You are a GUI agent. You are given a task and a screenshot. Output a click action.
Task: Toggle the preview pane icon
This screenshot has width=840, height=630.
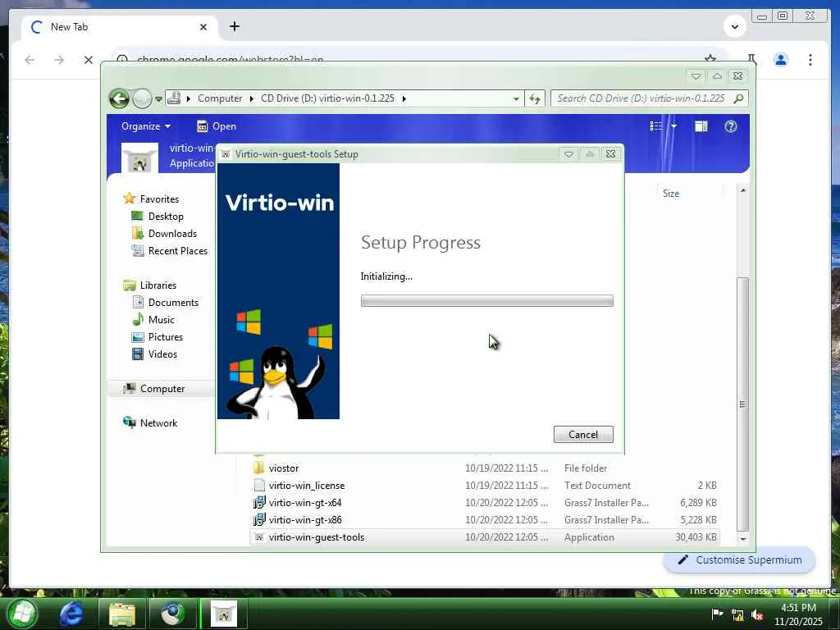click(701, 126)
